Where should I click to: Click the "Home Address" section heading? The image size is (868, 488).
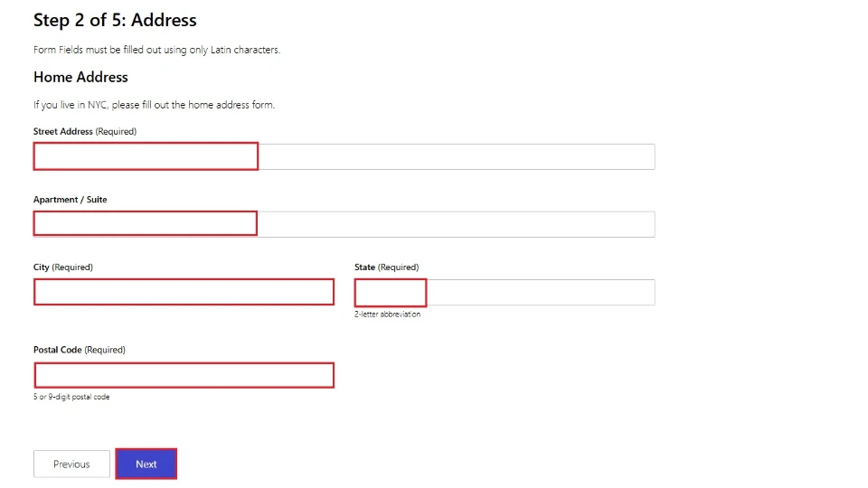click(x=80, y=78)
